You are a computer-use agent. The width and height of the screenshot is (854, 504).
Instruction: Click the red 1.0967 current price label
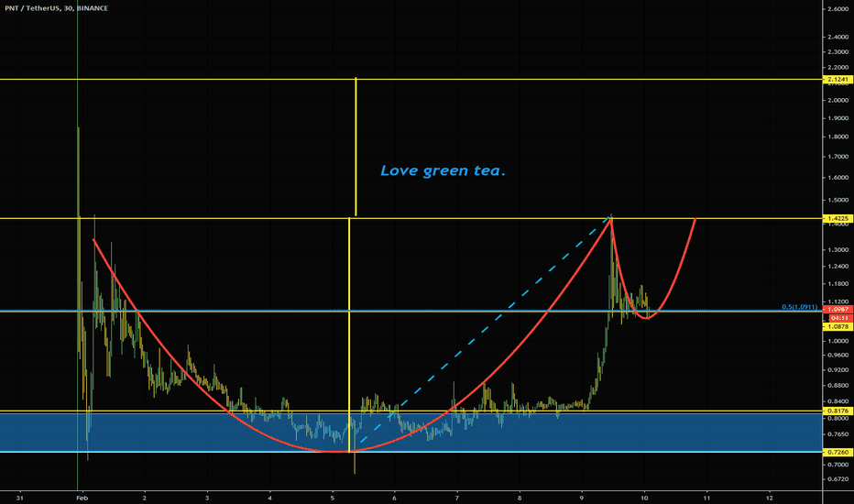[x=838, y=310]
